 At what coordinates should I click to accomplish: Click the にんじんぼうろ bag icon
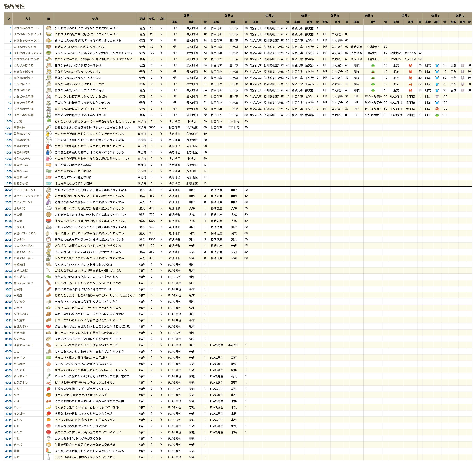pos(49,65)
